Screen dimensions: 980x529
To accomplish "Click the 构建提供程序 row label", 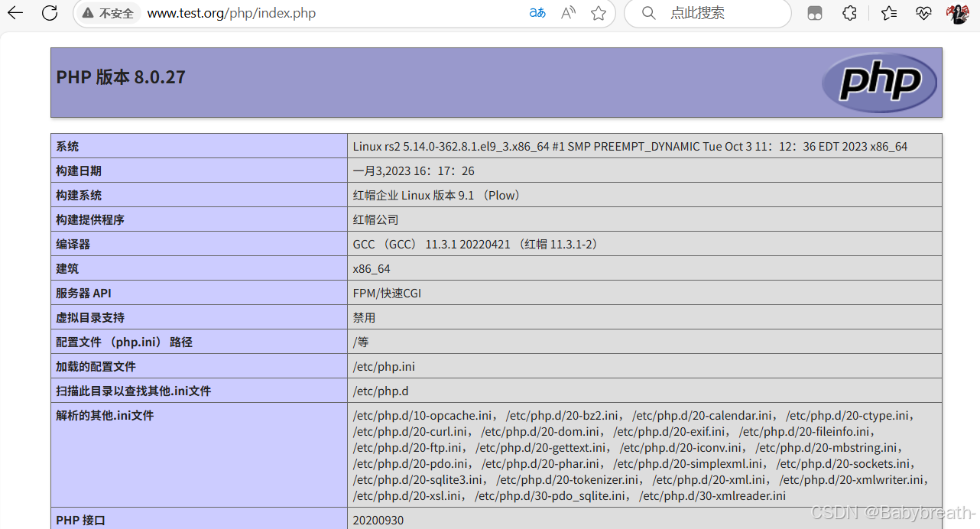I will coord(90,219).
